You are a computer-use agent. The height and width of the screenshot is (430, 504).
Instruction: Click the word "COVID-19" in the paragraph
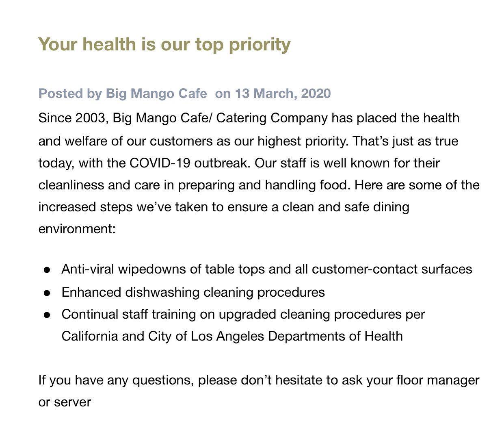(160, 163)
